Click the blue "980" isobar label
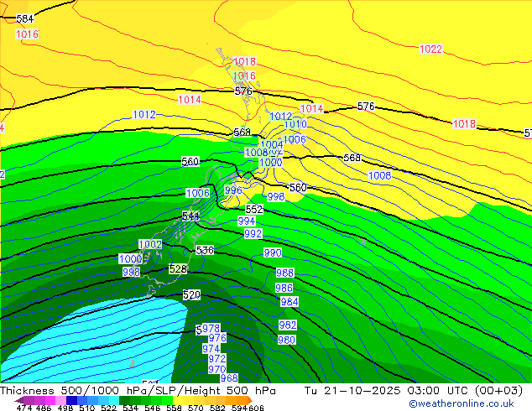This screenshot has height=411, width=532. (286, 340)
